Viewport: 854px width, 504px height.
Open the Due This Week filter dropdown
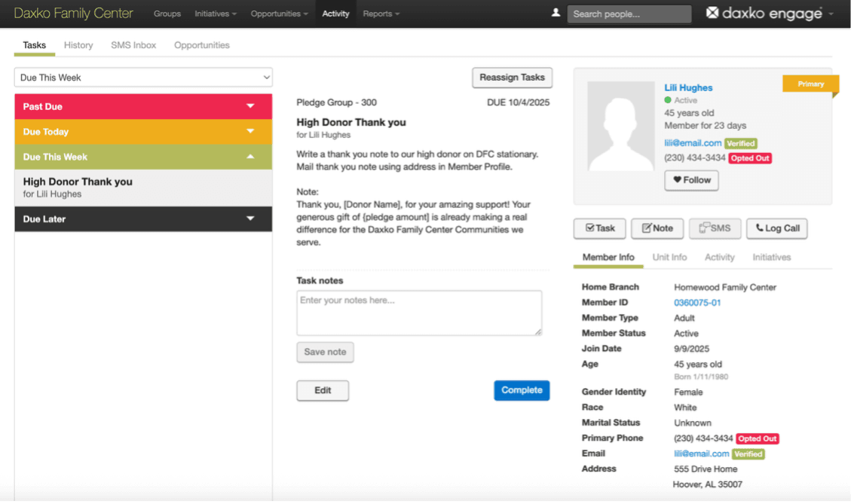[142, 77]
